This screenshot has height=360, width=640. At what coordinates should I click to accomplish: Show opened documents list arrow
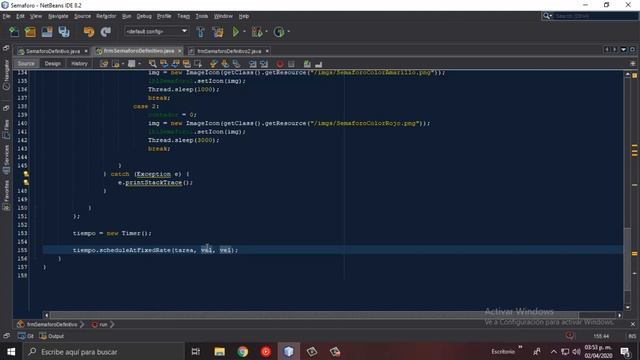point(623,49)
